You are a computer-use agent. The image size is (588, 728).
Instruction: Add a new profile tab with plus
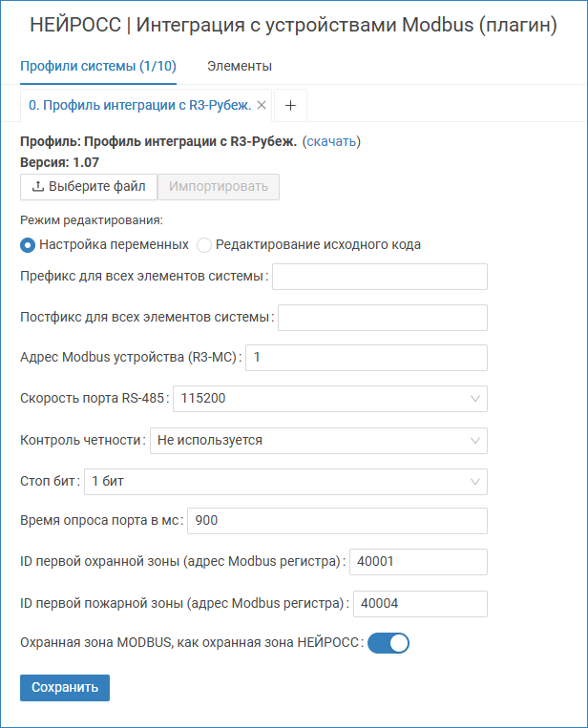pos(290,106)
